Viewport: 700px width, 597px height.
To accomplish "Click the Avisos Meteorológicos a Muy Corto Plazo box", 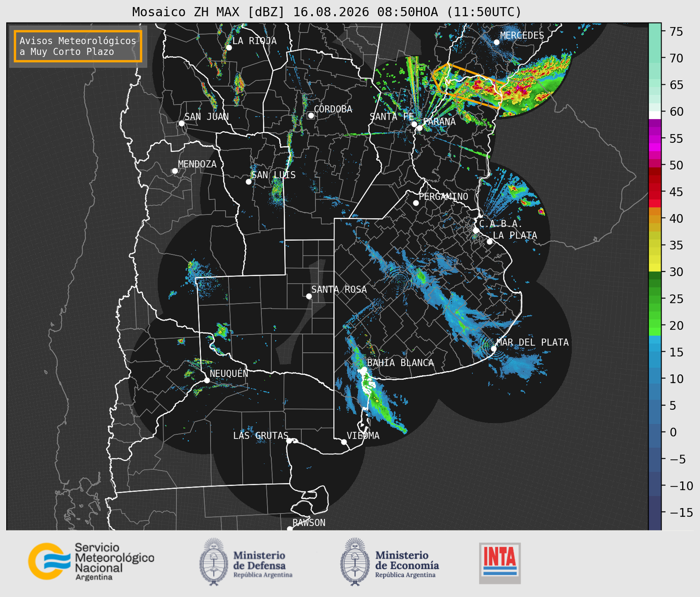I will (x=78, y=46).
